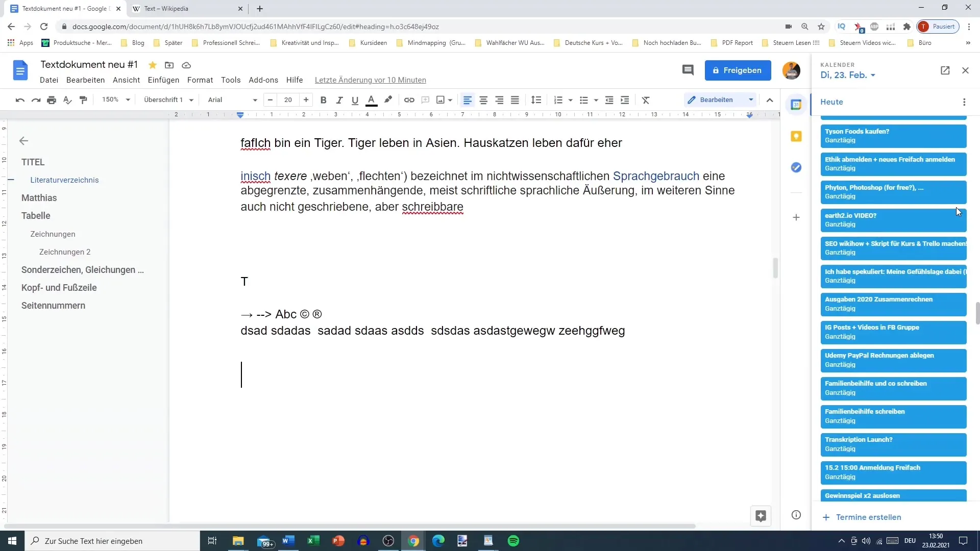This screenshot has height=551, width=980.
Task: Open the Arial font dropdown
Action: pos(232,100)
